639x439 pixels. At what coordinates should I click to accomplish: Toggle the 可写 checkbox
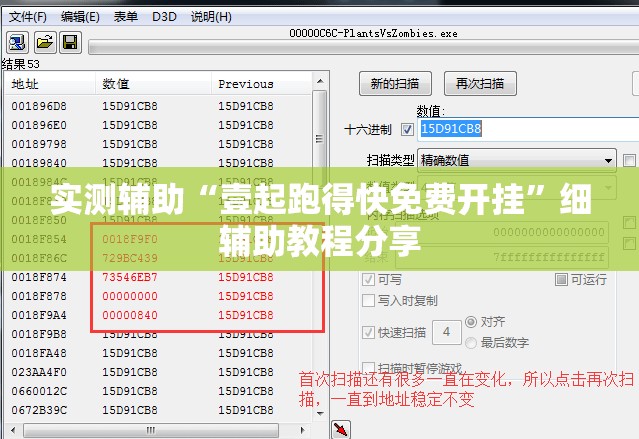[368, 280]
